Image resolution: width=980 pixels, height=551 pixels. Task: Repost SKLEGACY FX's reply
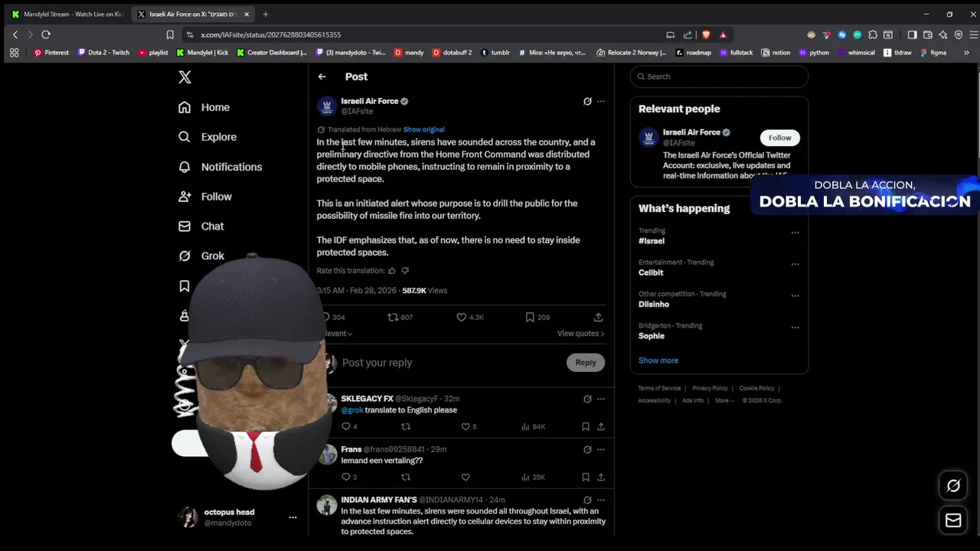(x=406, y=426)
